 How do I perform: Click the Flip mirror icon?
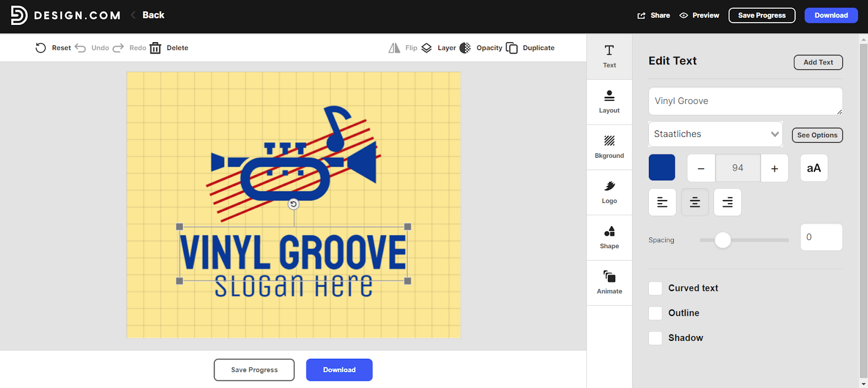(x=394, y=48)
